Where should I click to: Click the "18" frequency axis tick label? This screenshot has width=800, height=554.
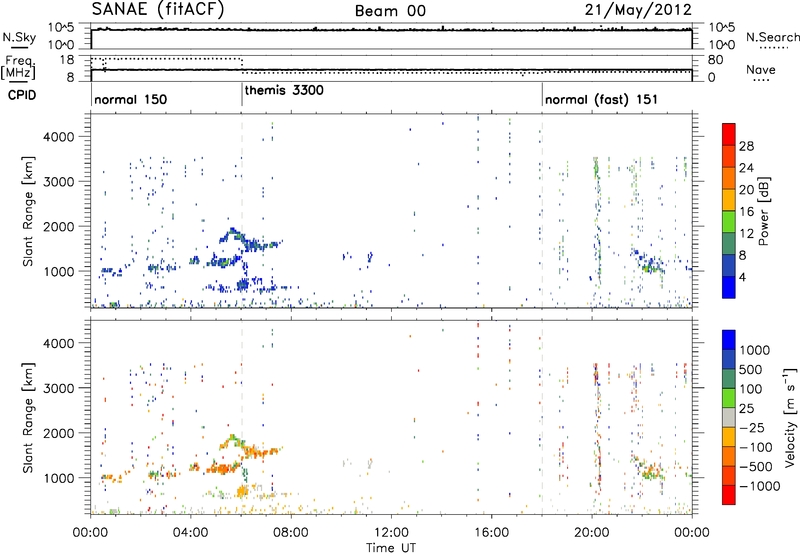pyautogui.click(x=67, y=60)
